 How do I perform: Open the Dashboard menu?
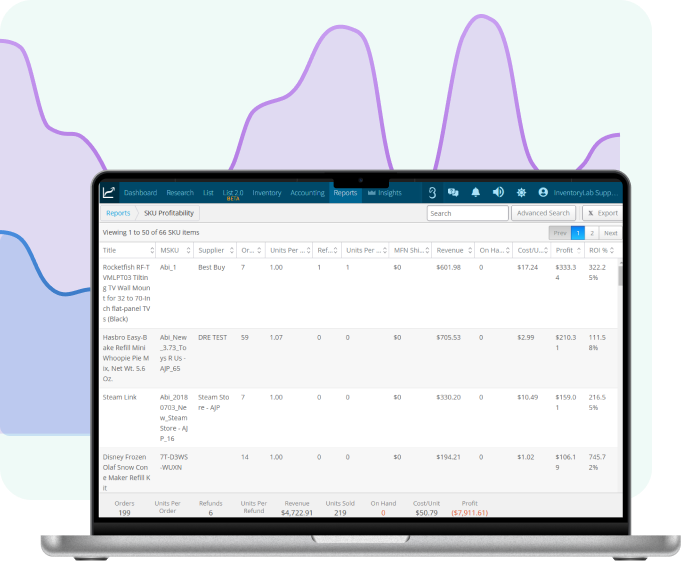[140, 193]
